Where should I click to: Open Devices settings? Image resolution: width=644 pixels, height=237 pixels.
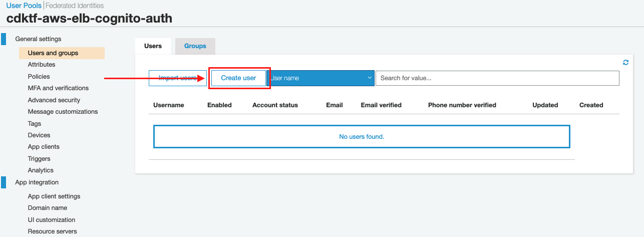[x=39, y=135]
